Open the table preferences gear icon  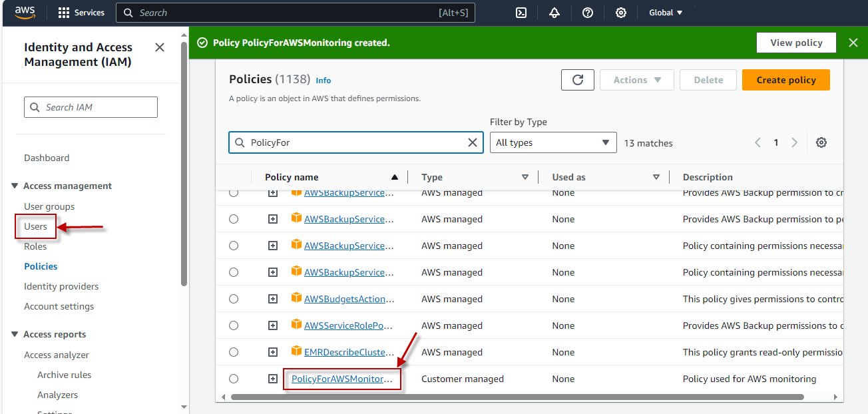[x=821, y=142]
